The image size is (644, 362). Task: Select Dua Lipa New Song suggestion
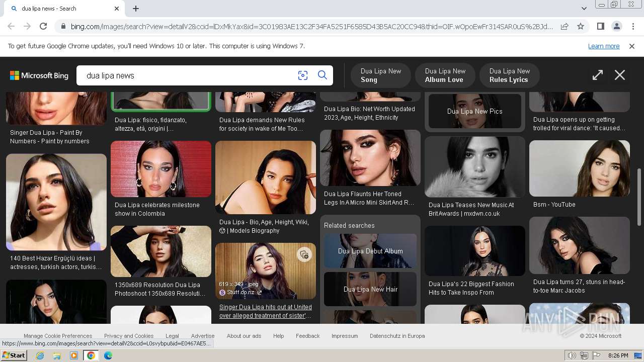(x=381, y=75)
